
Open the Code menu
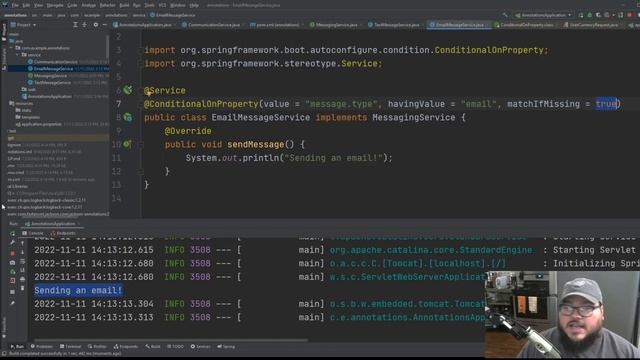(72, 5)
